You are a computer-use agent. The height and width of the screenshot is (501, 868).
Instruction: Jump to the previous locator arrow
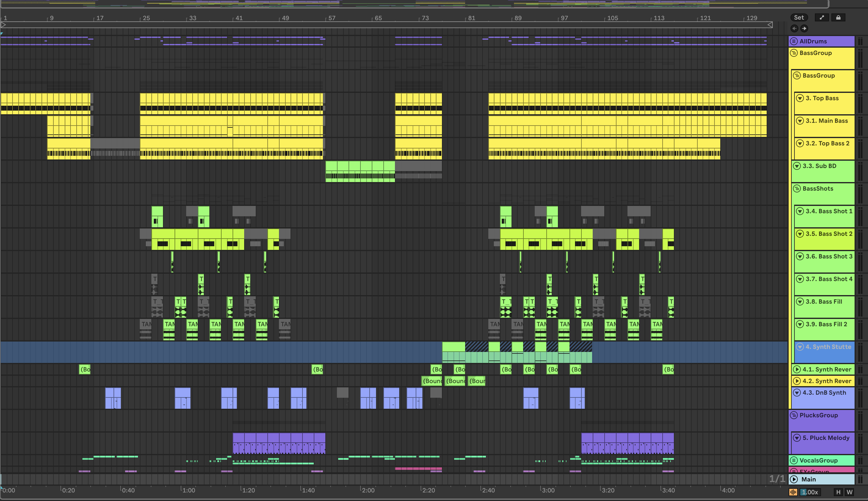coord(794,28)
